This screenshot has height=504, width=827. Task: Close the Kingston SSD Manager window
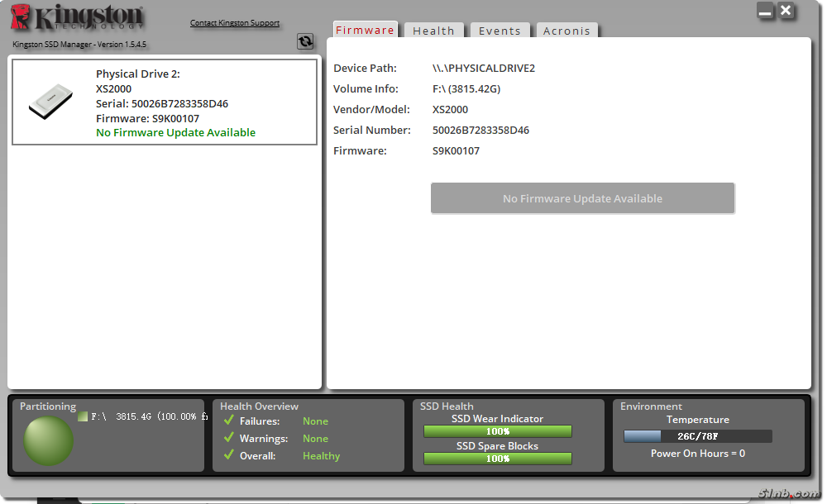[x=786, y=11]
